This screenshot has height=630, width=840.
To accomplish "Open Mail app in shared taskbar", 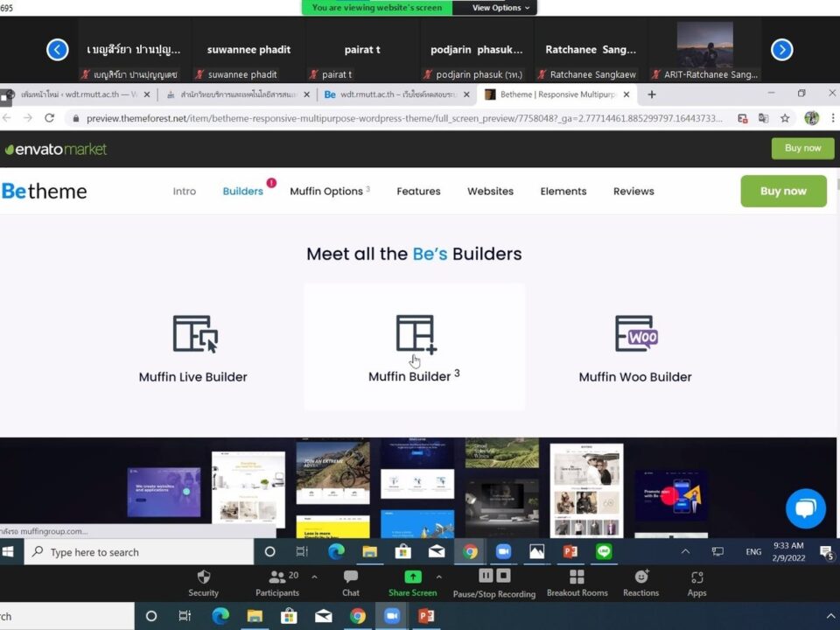I will click(437, 552).
